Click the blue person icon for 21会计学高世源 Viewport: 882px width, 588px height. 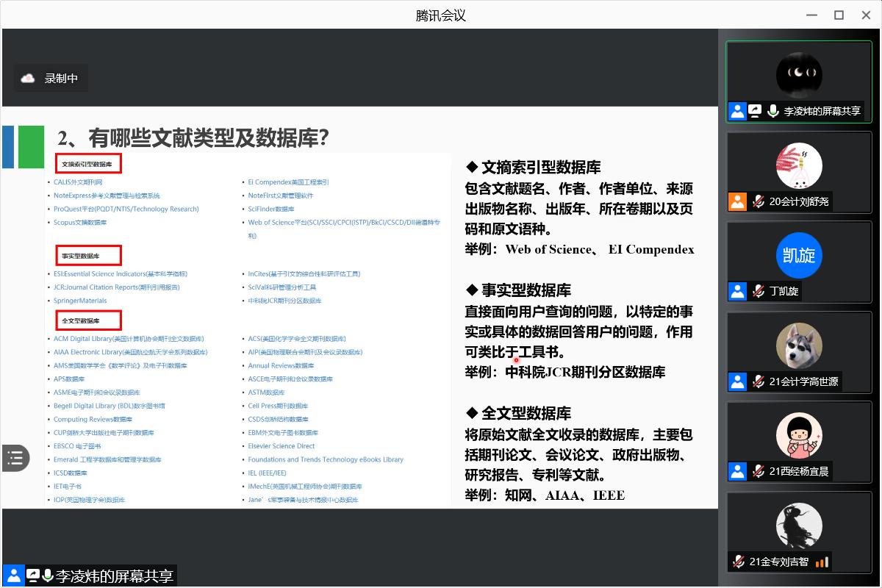[x=737, y=381]
